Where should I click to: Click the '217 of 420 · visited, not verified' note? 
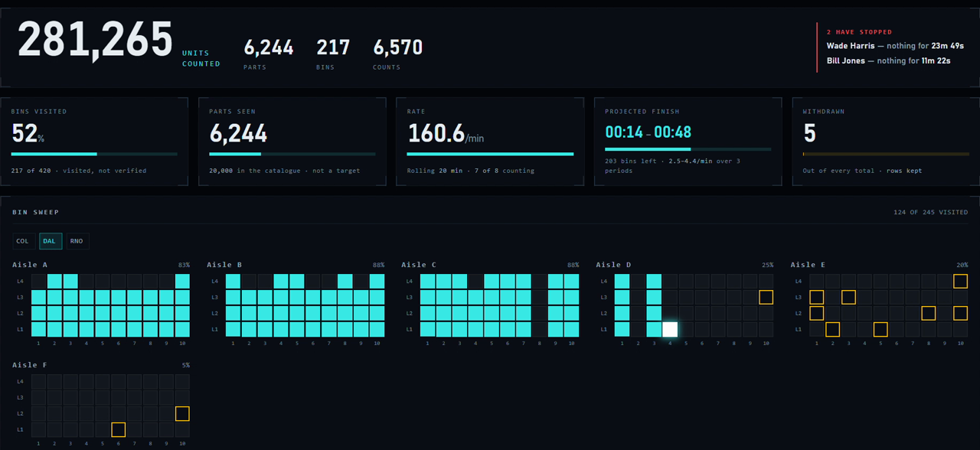click(x=79, y=171)
